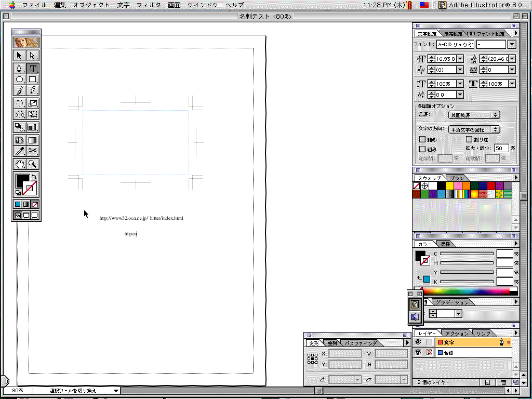Switch to the アクション tab
This screenshot has width=532, height=399.
(457, 333)
